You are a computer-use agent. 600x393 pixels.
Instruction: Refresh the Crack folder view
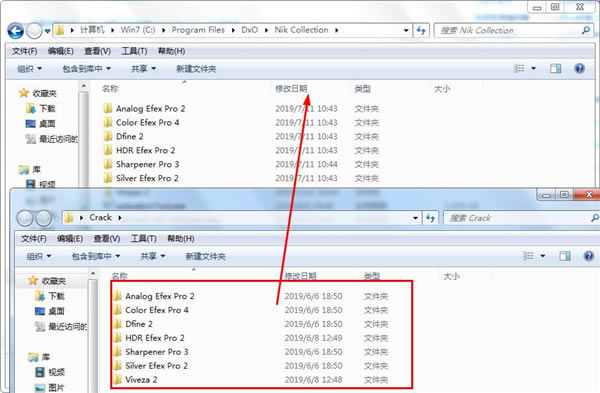[430, 218]
